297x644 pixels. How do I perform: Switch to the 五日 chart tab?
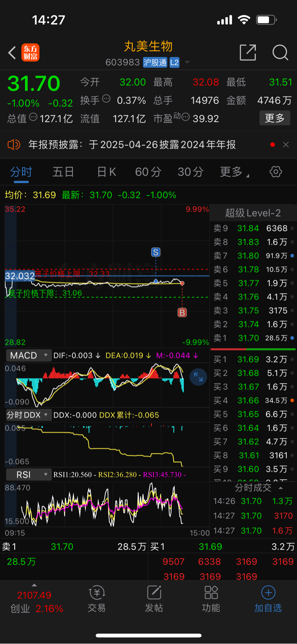[63, 172]
